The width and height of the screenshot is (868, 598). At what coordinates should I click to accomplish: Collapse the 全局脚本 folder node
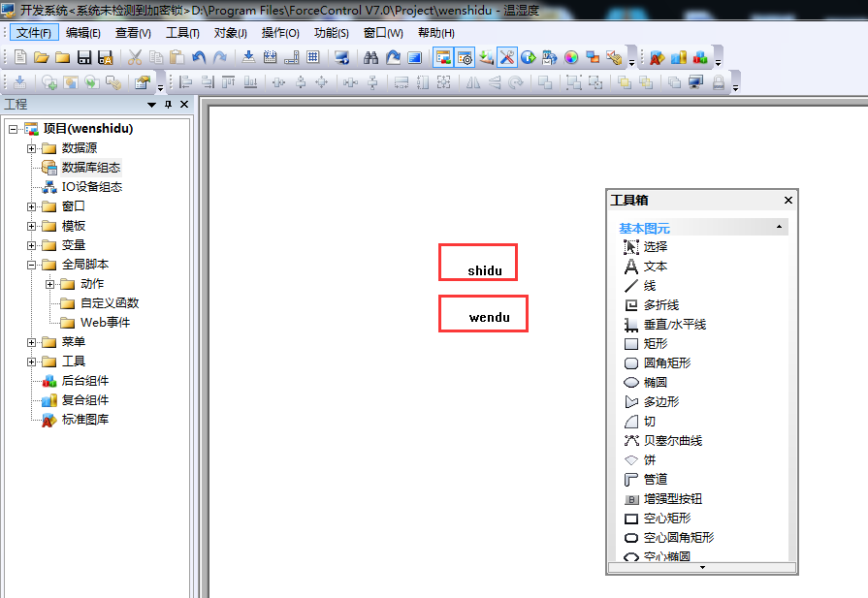(x=32, y=265)
